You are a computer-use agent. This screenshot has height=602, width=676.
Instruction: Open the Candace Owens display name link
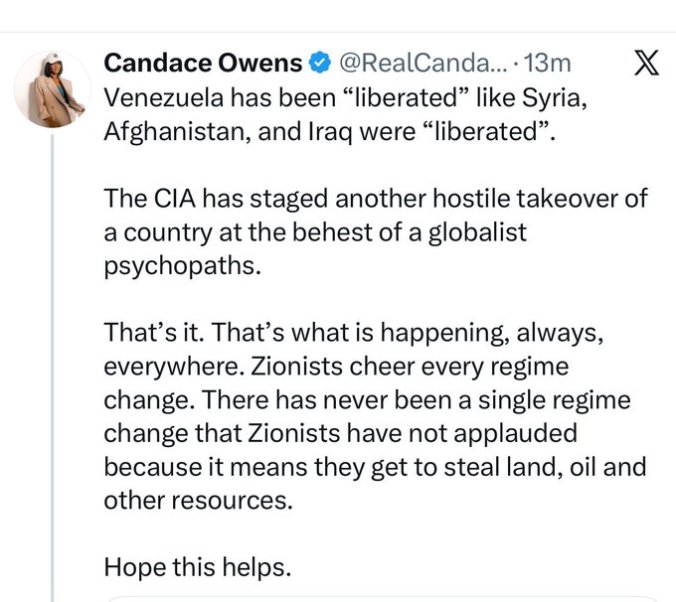[203, 64]
